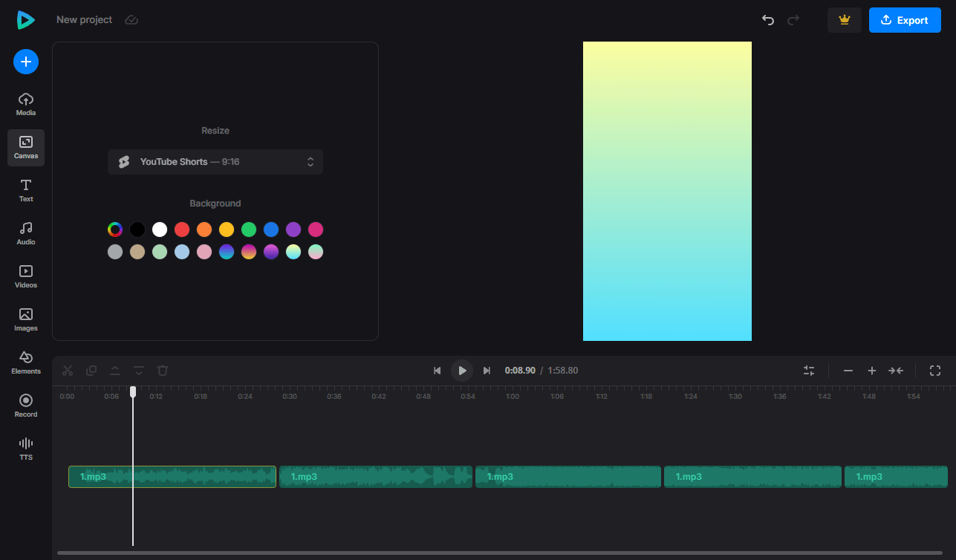Zoom in the timeline
The width and height of the screenshot is (956, 560).
tap(872, 370)
